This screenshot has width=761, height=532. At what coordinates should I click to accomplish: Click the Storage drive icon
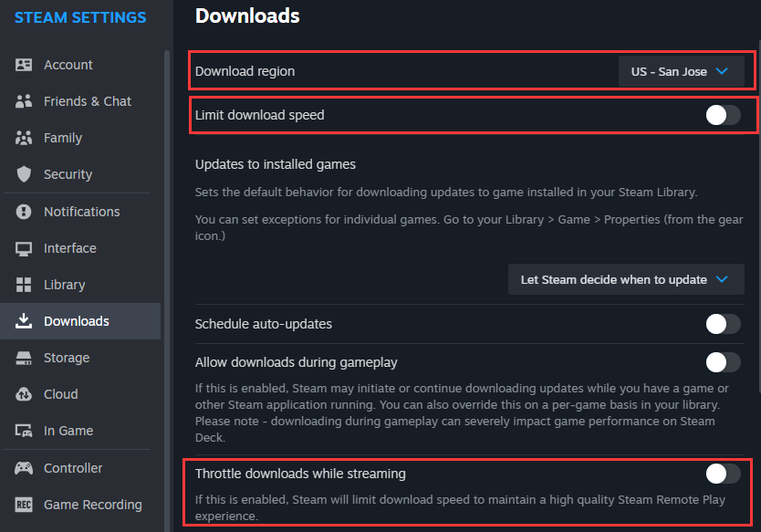coord(24,358)
